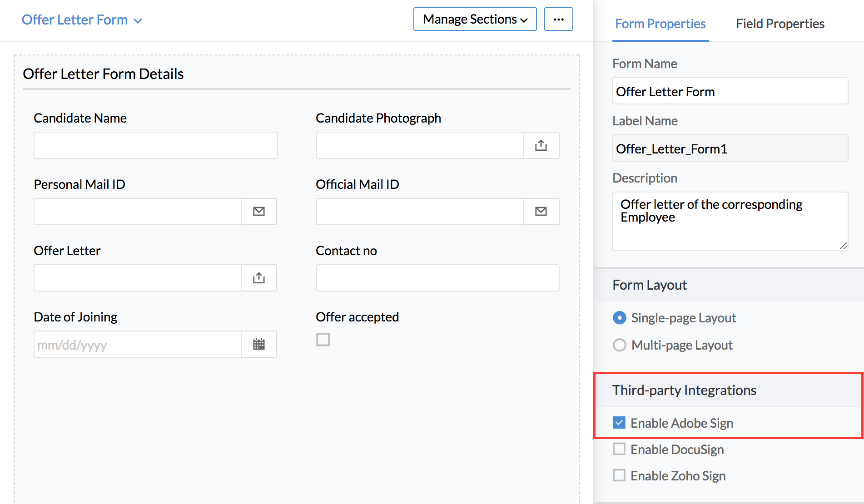Select Multi-page Layout radio button

tap(620, 345)
